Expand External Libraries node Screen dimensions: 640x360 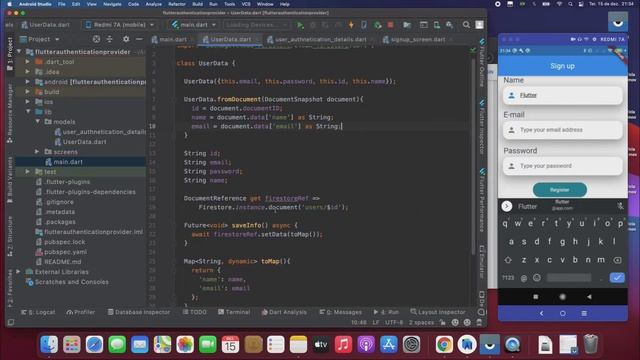pyautogui.click(x=18, y=271)
